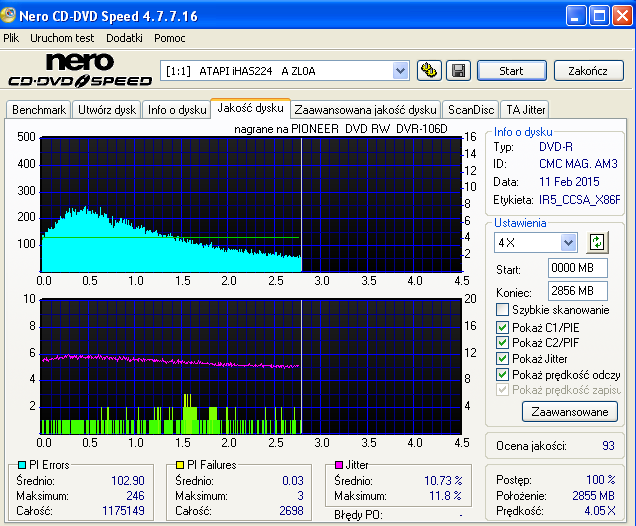
Task: Click the green refresh speed icon
Action: [597, 243]
